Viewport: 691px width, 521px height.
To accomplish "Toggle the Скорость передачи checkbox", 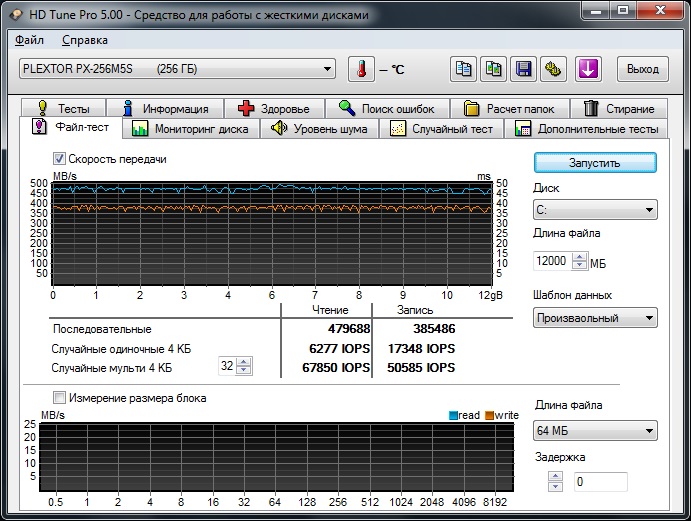I will 60,159.
